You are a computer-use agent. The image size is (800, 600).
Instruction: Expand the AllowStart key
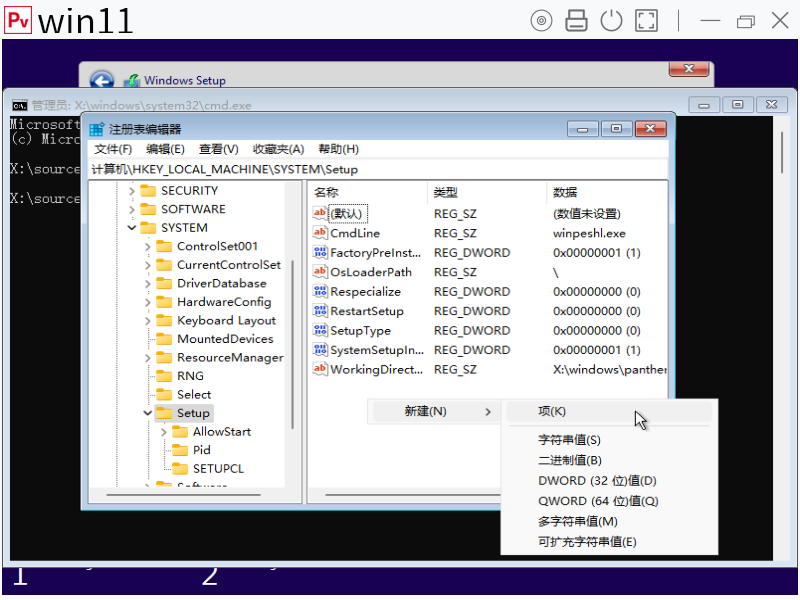164,432
